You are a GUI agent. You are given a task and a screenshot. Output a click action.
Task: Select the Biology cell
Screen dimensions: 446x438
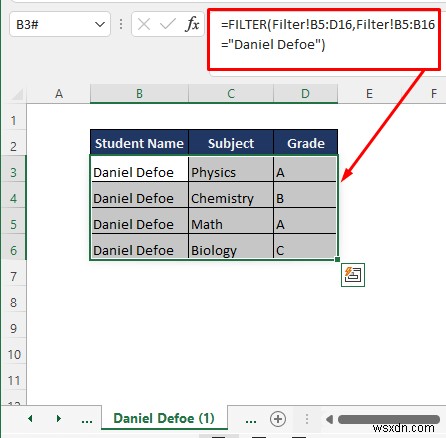click(x=231, y=247)
